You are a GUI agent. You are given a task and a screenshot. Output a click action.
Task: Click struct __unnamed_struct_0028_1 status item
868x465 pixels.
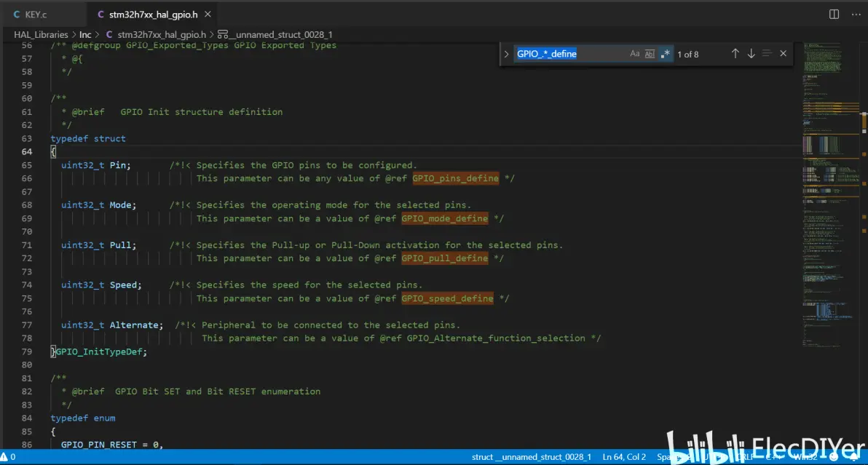click(x=531, y=457)
